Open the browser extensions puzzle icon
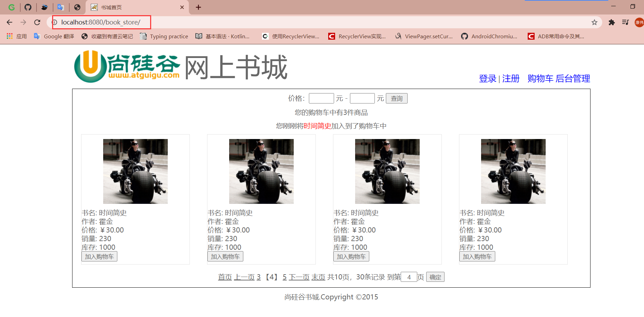Viewport: 644px width, 317px height. click(612, 22)
